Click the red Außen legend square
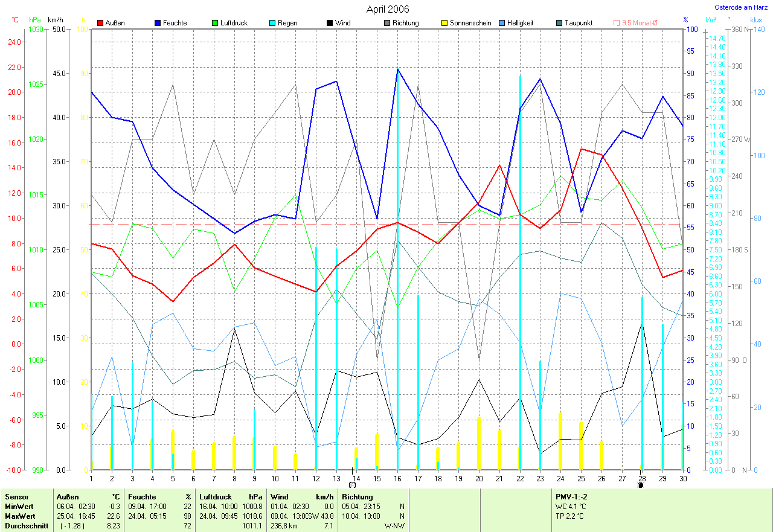The width and height of the screenshot is (773, 532). point(100,23)
